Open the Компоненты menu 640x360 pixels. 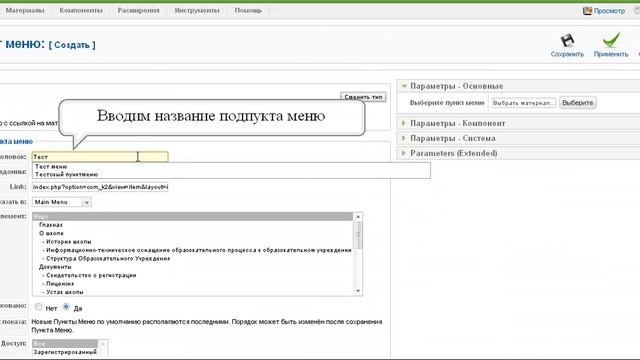pos(81,10)
